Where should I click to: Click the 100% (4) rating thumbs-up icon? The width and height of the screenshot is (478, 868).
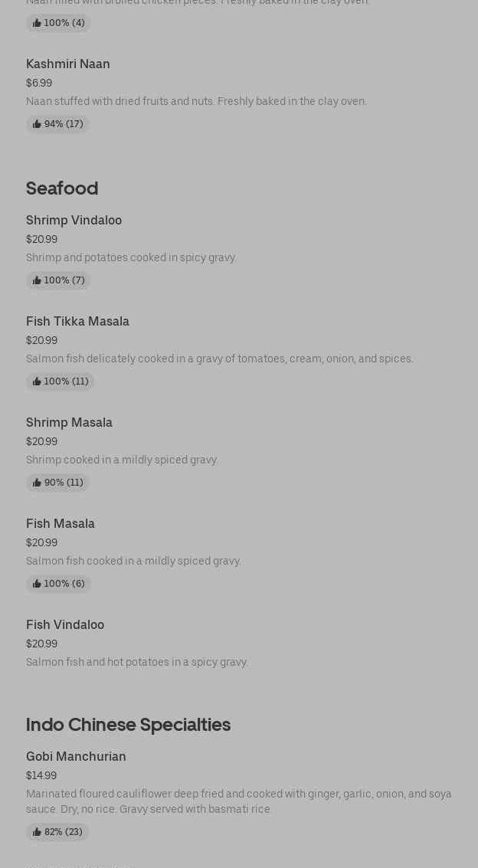37,23
